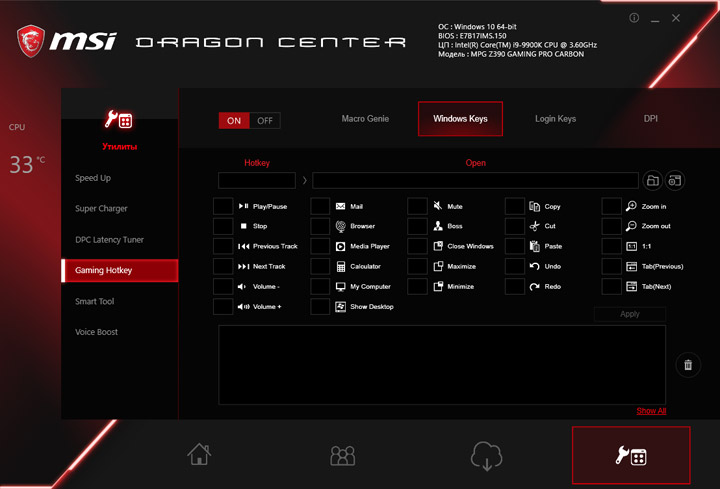
Task: Click the Boss key person icon
Action: point(438,226)
